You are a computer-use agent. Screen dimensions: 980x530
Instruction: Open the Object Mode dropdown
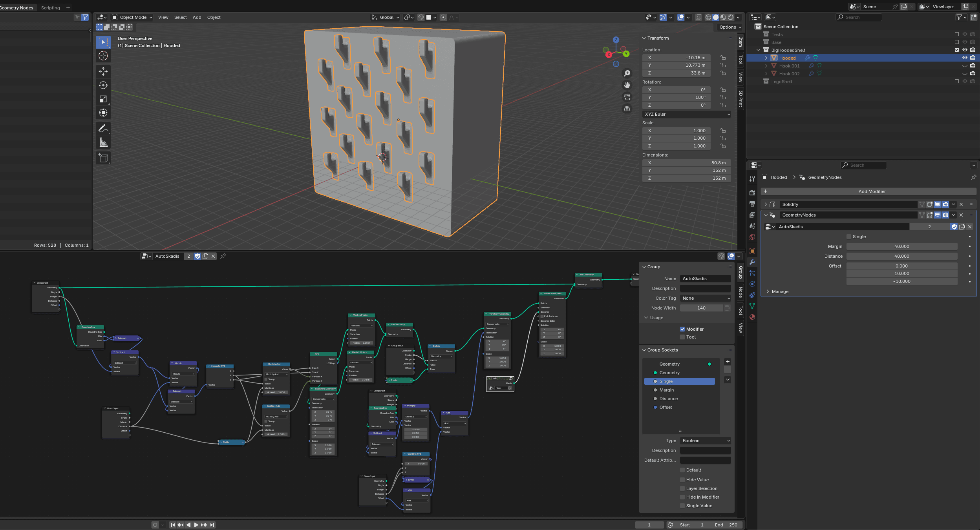click(132, 17)
